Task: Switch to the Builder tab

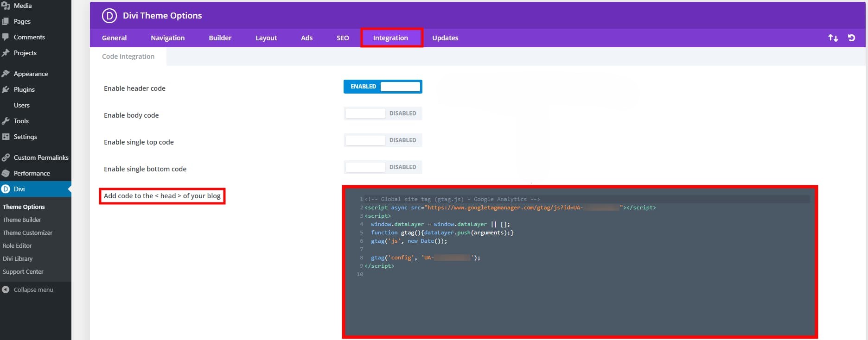Action: (x=220, y=38)
